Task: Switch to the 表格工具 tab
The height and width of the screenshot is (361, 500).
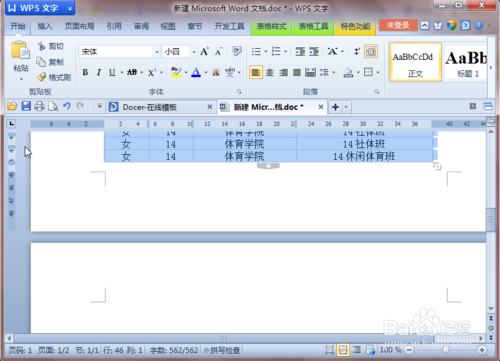Action: tap(313, 26)
